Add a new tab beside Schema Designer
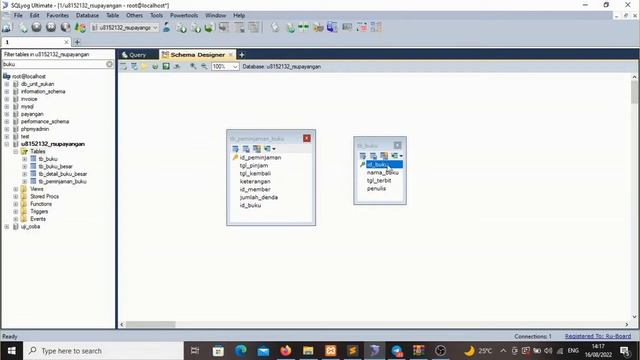The height and width of the screenshot is (360, 640). click(242, 55)
